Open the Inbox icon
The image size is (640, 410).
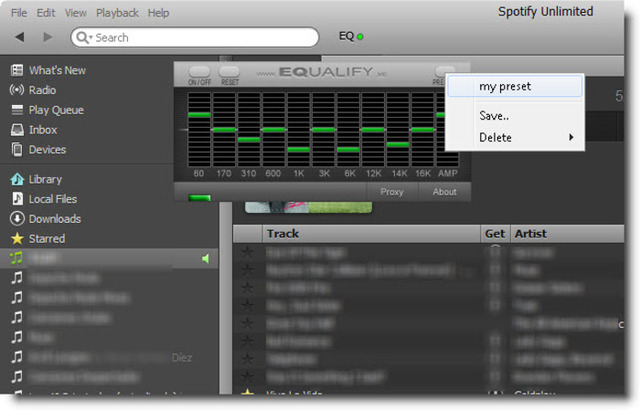[x=17, y=130]
